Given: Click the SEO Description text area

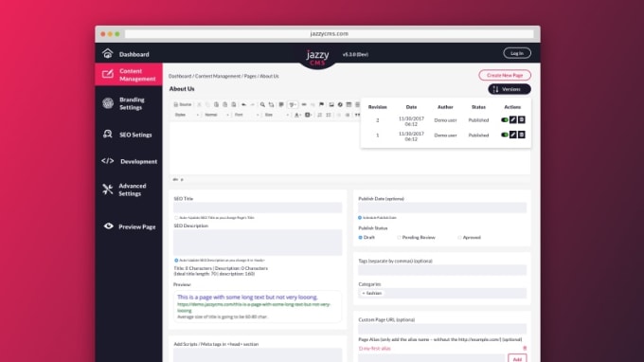Looking at the screenshot, I should click(258, 243).
